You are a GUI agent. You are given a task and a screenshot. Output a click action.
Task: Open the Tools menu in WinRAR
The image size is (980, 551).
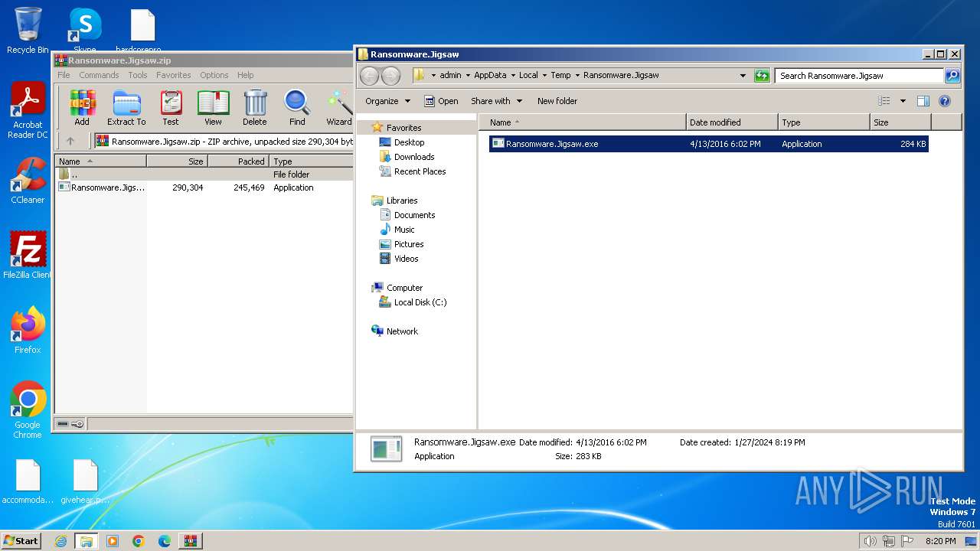click(x=138, y=75)
